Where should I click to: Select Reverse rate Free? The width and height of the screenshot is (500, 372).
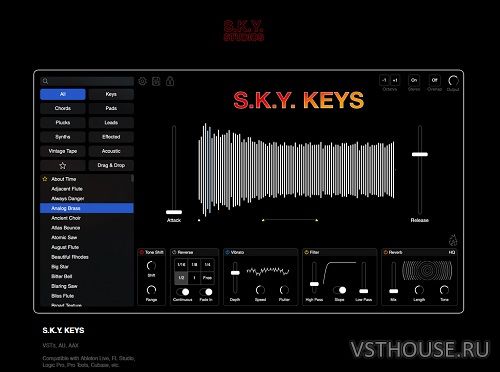click(x=207, y=278)
